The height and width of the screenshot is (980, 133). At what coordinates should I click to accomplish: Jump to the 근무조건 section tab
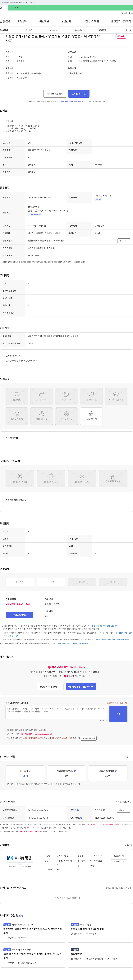29,30
